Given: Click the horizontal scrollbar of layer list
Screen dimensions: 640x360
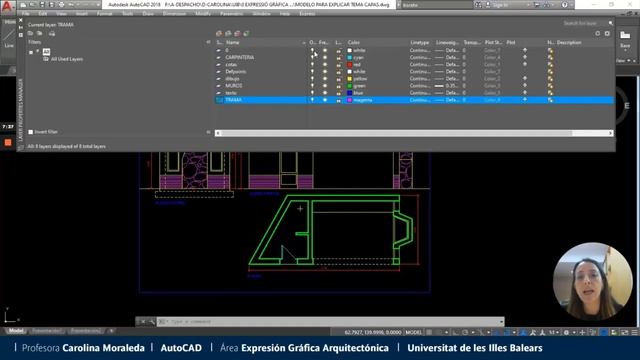Looking at the screenshot, I should [414, 133].
